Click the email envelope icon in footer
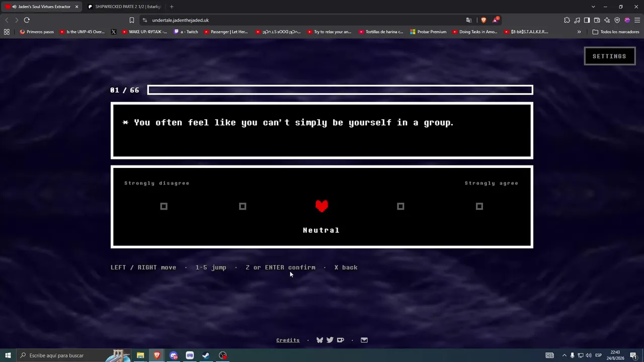Image resolution: width=644 pixels, height=362 pixels. pos(364,340)
